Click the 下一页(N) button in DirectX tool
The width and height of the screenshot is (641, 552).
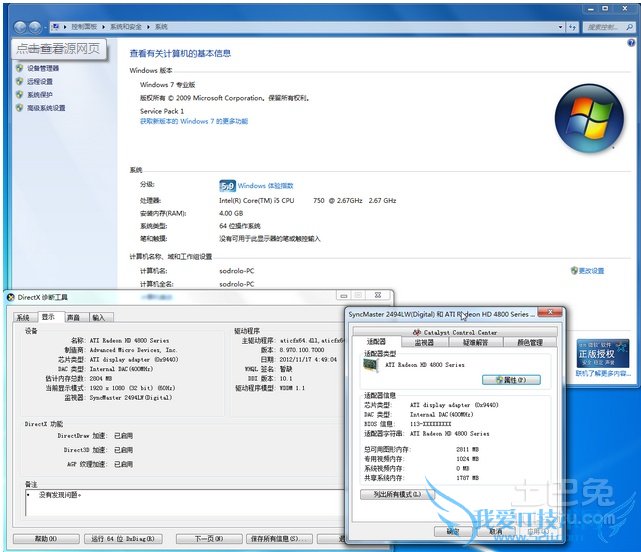coord(208,539)
